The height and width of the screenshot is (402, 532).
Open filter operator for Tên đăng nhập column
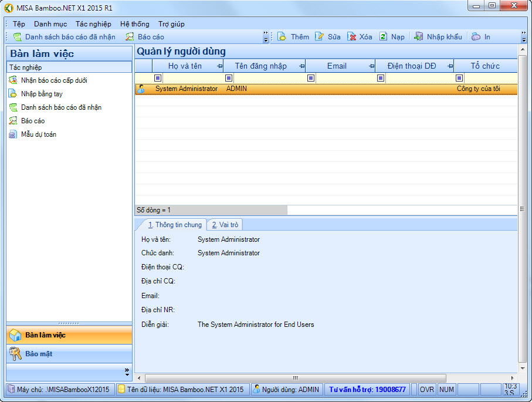point(229,78)
